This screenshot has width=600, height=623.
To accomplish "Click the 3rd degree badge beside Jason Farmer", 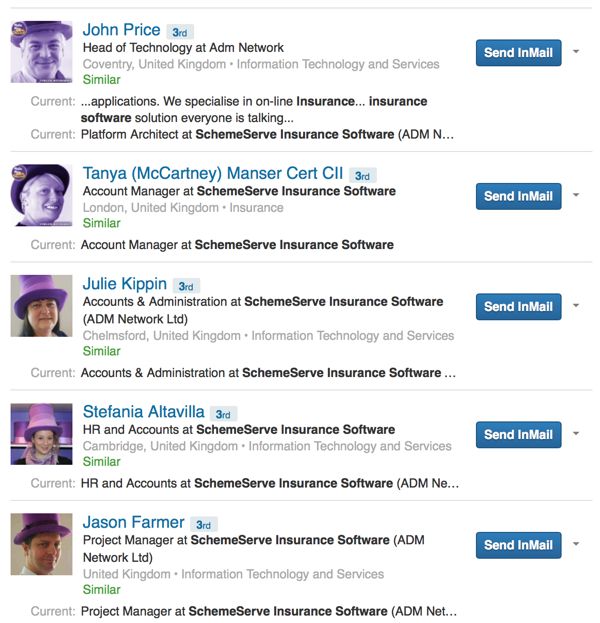I will [203, 524].
